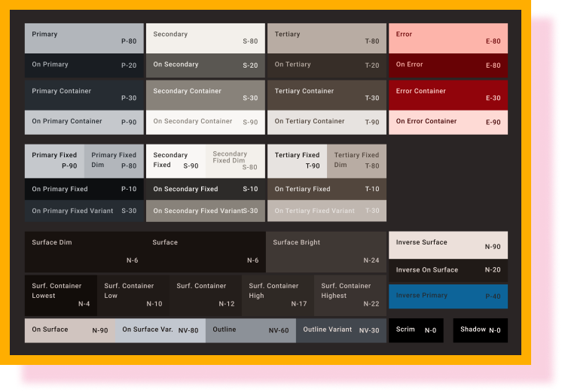The height and width of the screenshot is (392, 562).
Task: Click the Error Container E-30 swatch
Action: point(447,95)
